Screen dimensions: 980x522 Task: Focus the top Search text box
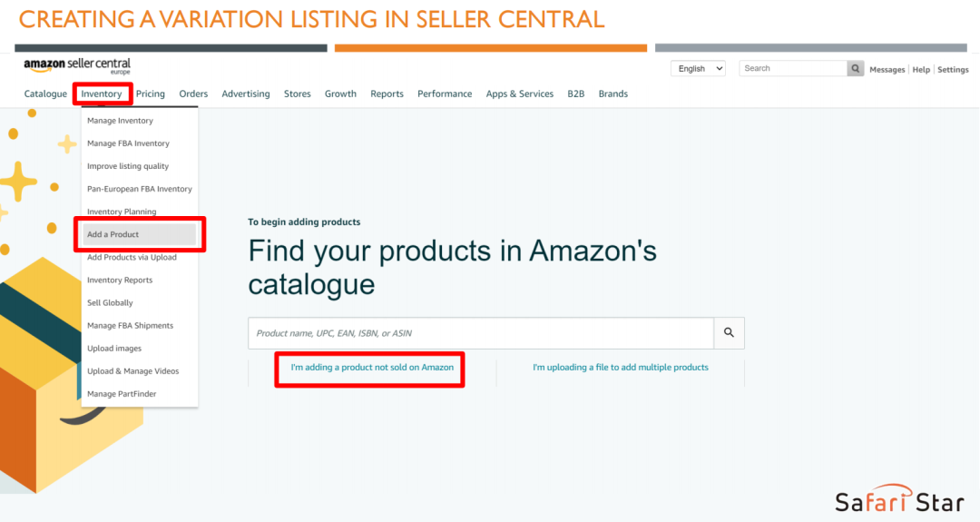793,68
